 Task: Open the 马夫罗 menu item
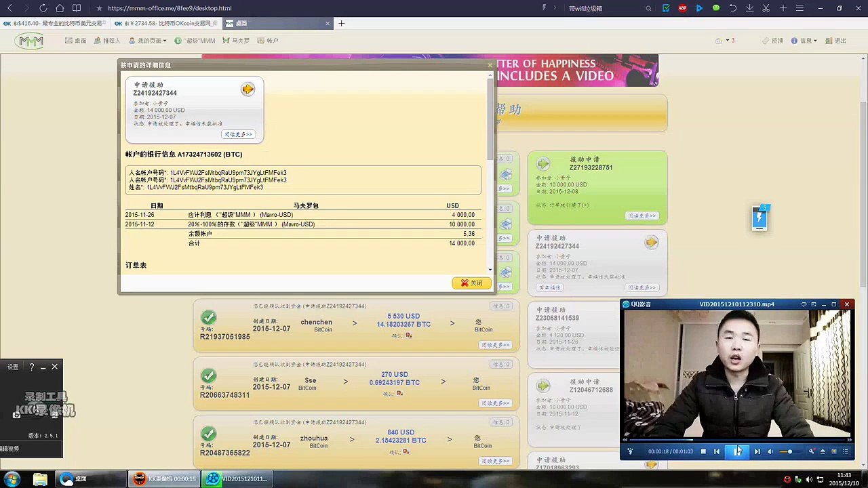[x=237, y=41]
